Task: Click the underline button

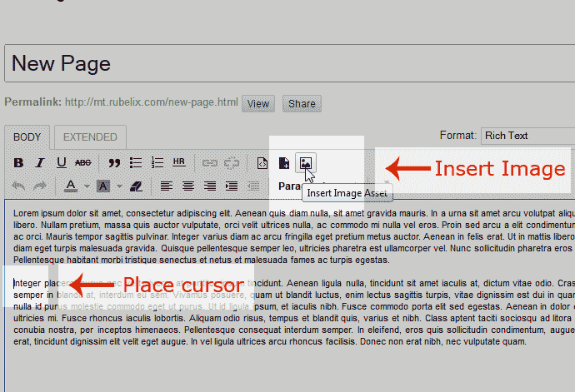Action: [62, 162]
